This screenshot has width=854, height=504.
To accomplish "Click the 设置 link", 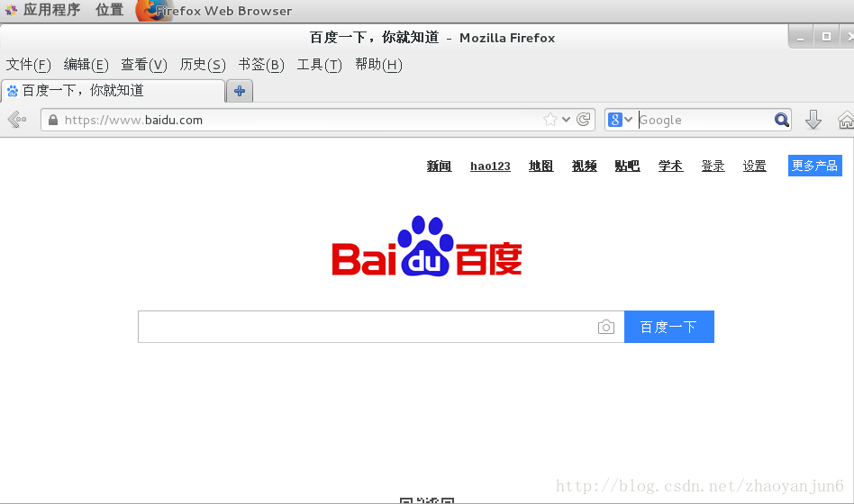I will 754,166.
